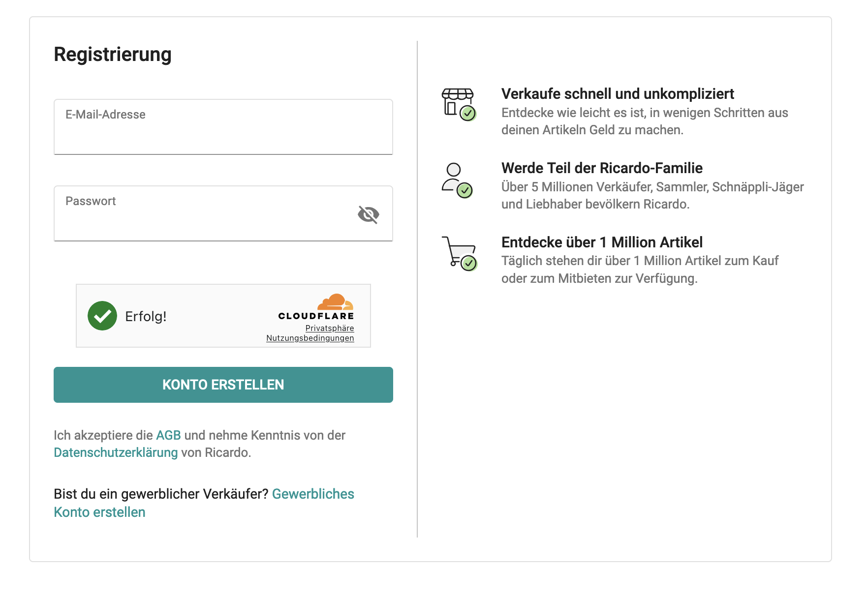Click the green Erfolg checkmark icon
868x598 pixels.
coord(102,316)
